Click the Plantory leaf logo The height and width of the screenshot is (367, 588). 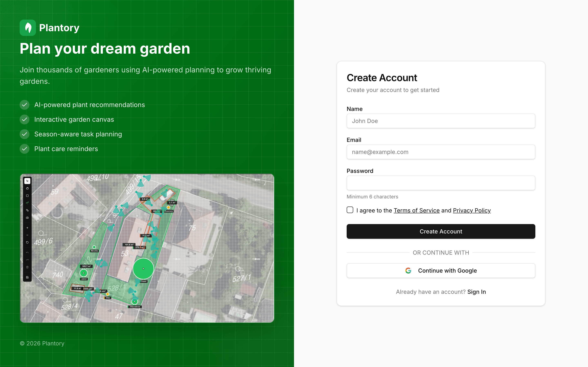coord(27,28)
